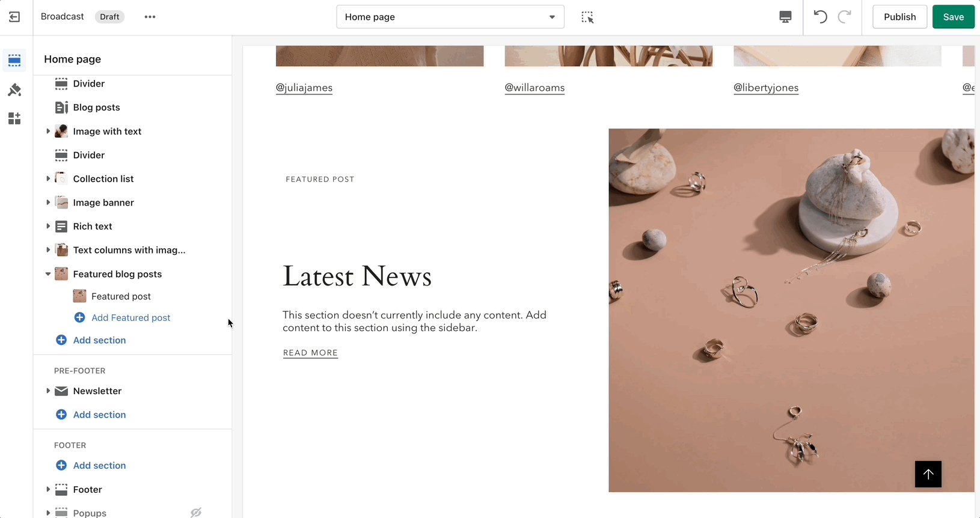Open the Home page template dropdown
Viewport: 980px width, 518px height.
(x=450, y=17)
